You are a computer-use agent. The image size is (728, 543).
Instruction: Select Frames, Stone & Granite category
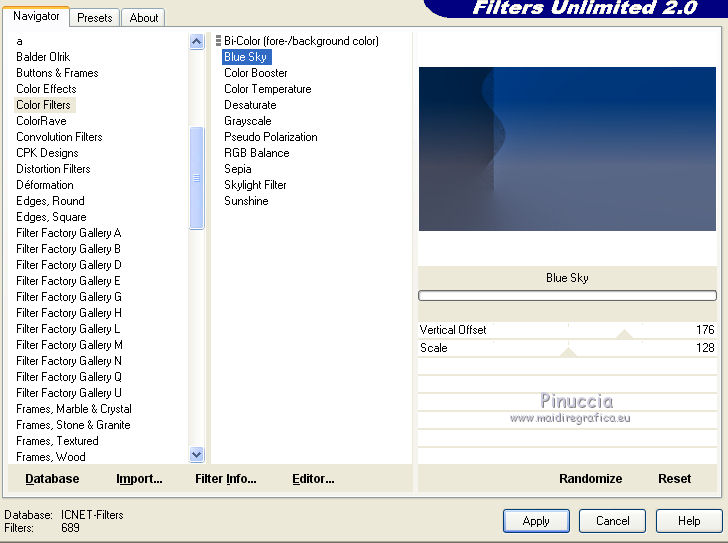click(x=73, y=425)
